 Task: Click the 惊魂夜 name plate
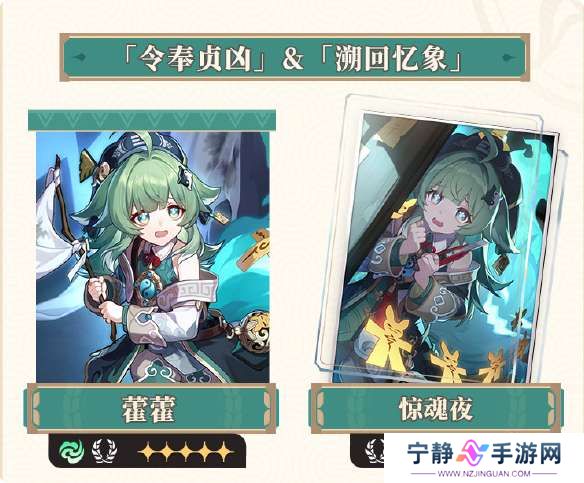(x=436, y=408)
